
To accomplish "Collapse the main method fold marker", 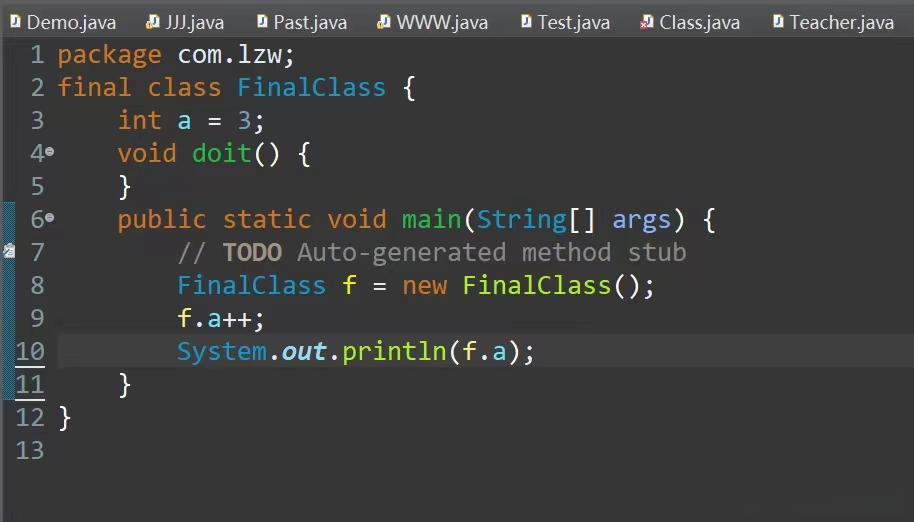I will pos(50,217).
